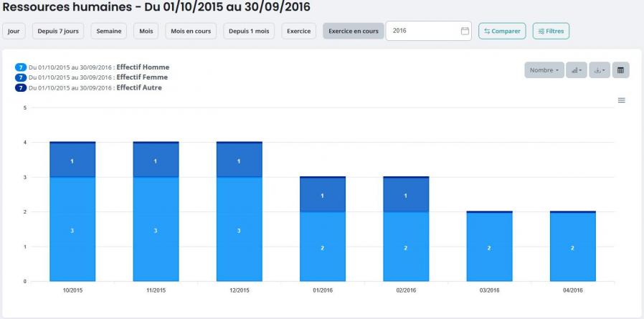Viewport: 644px width, 319px height.
Task: Click the Effectif Femme legend badge
Action: 21,77
